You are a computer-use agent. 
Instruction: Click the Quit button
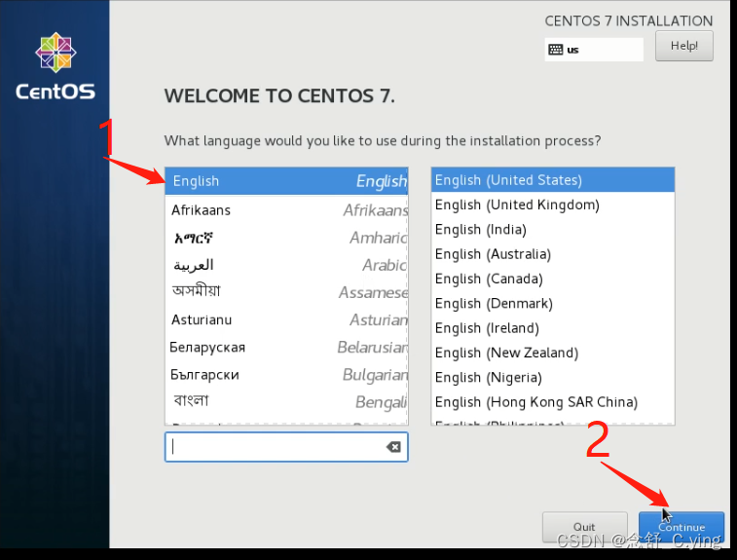click(584, 527)
